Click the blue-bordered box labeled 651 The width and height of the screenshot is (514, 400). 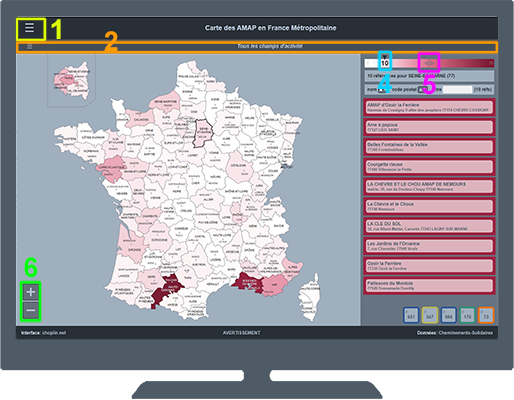coord(411,315)
